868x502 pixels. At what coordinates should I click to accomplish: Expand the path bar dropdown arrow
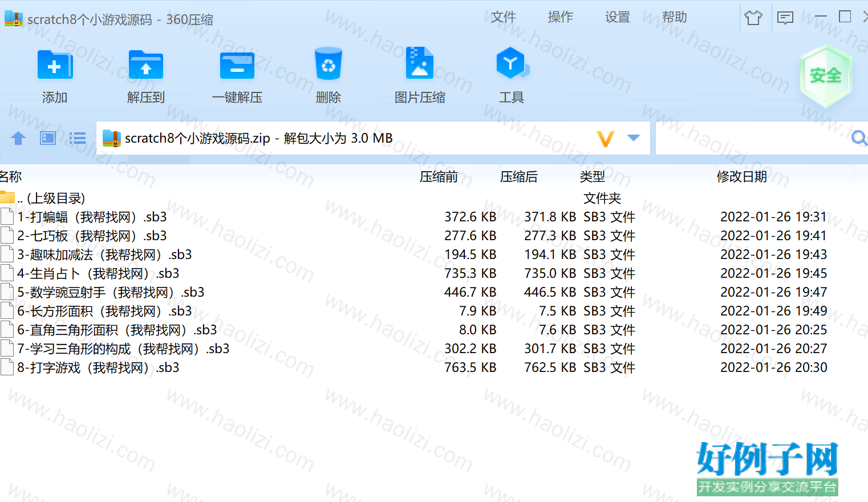[634, 137]
